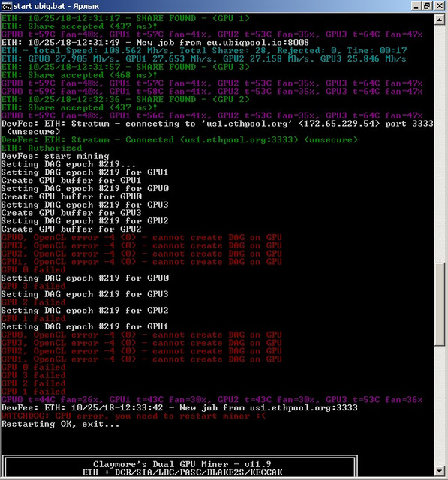The height and width of the screenshot is (480, 448).
Task: Restore down the console window
Action: coord(427,6)
